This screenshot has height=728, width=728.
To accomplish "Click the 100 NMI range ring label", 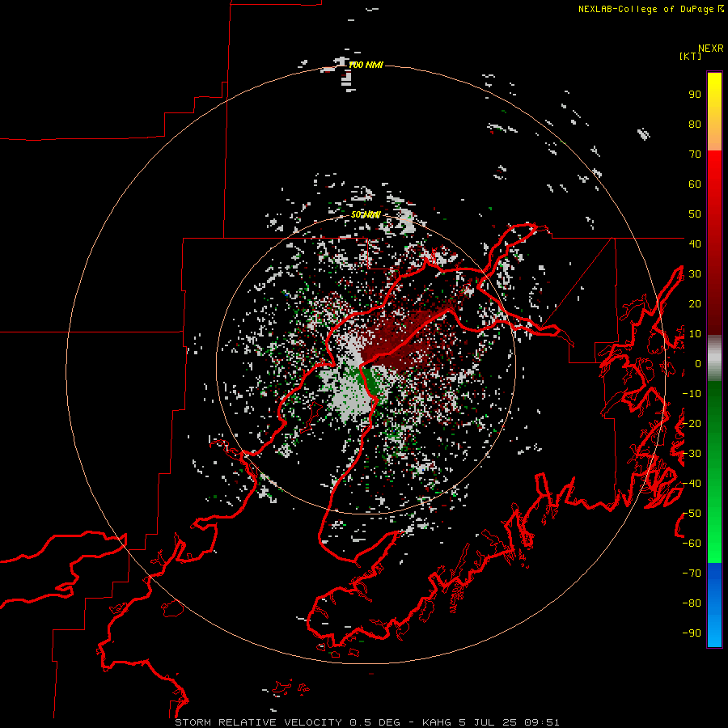I will tap(366, 65).
